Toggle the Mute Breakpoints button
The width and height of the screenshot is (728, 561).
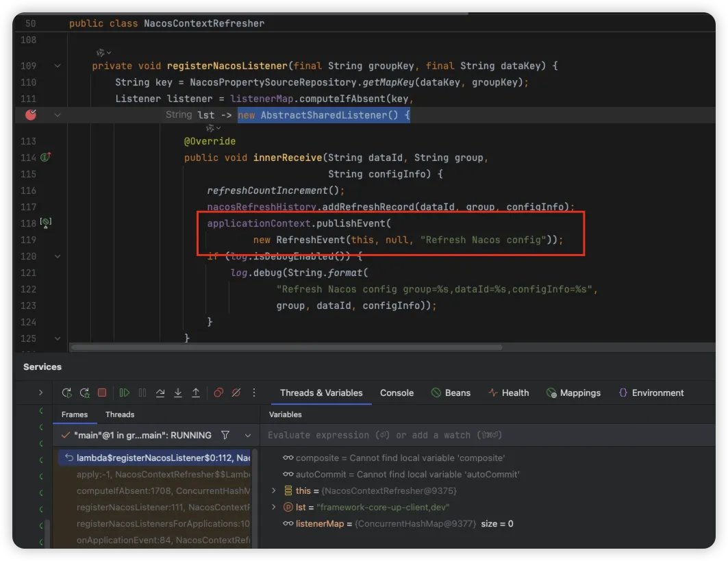[x=236, y=392]
